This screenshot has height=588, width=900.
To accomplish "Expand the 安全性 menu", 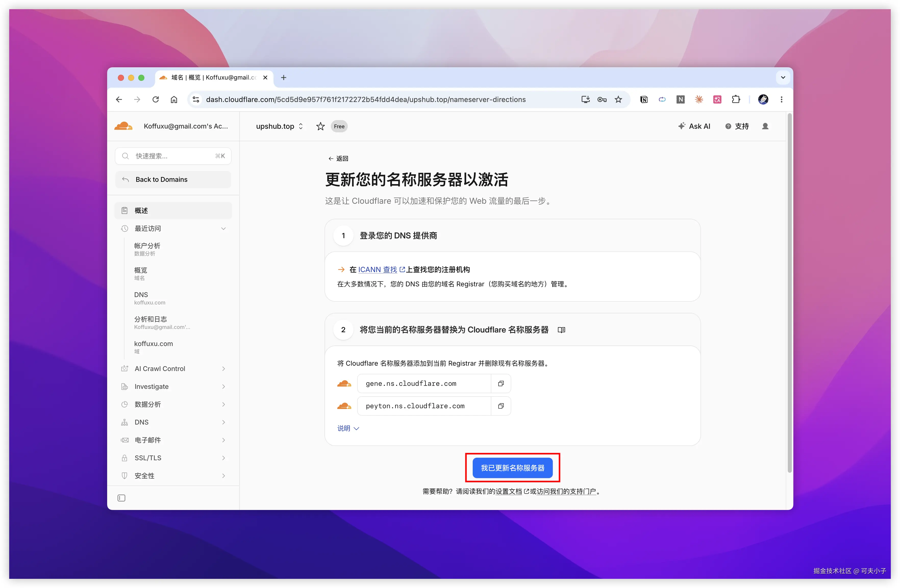I will pos(173,476).
